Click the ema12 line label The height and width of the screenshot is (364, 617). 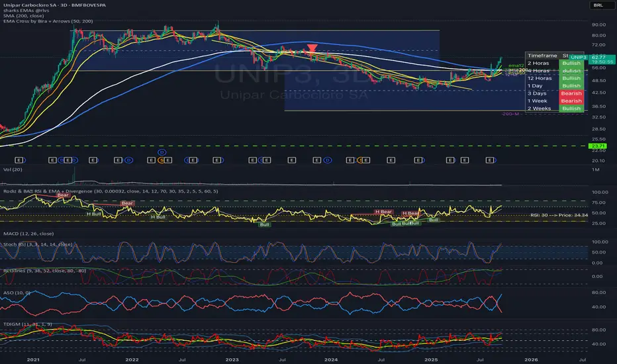click(x=516, y=66)
